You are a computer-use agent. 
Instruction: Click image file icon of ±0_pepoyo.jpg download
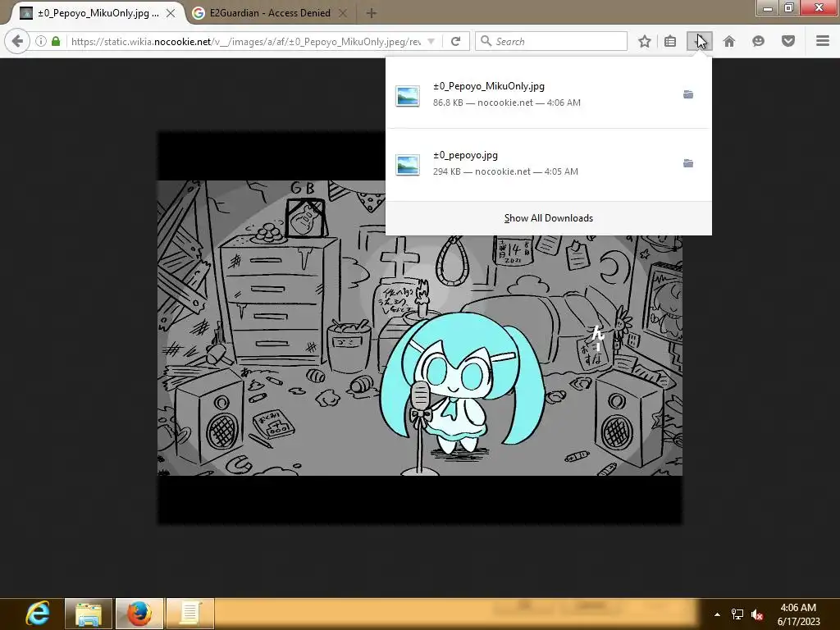[408, 165]
